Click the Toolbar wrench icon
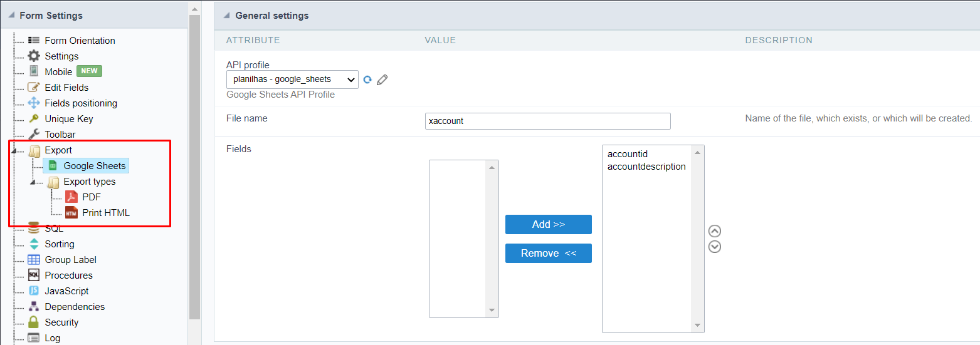The image size is (980, 345). (x=34, y=135)
